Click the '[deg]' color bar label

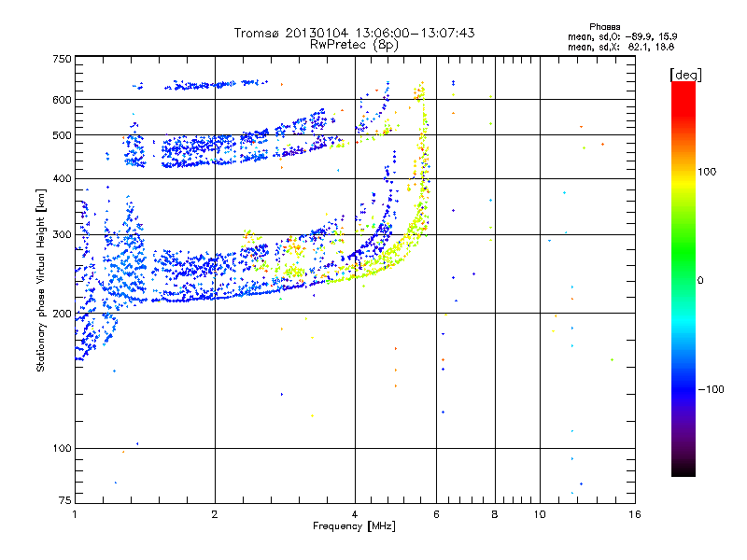[x=685, y=75]
